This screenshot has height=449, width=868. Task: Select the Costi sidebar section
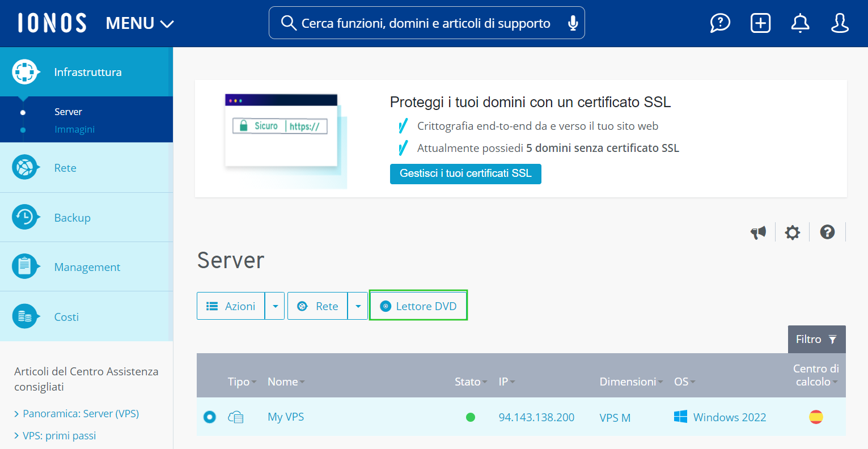[x=86, y=316]
